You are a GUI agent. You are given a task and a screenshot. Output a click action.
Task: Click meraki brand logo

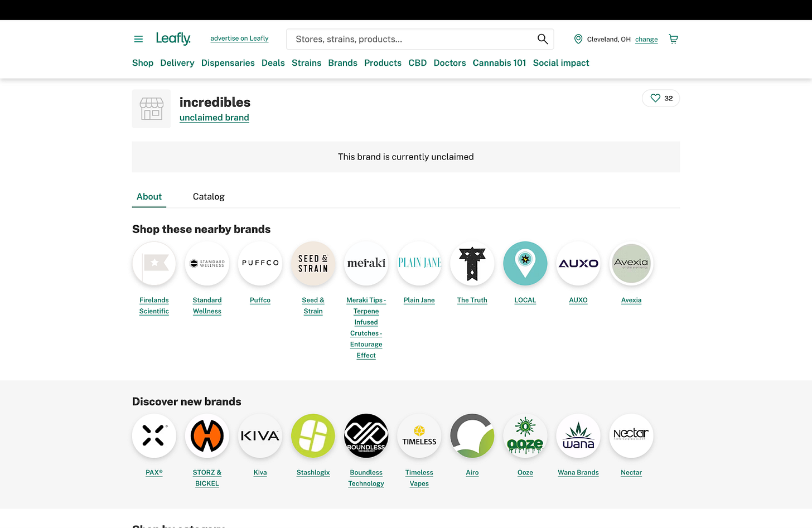366,263
